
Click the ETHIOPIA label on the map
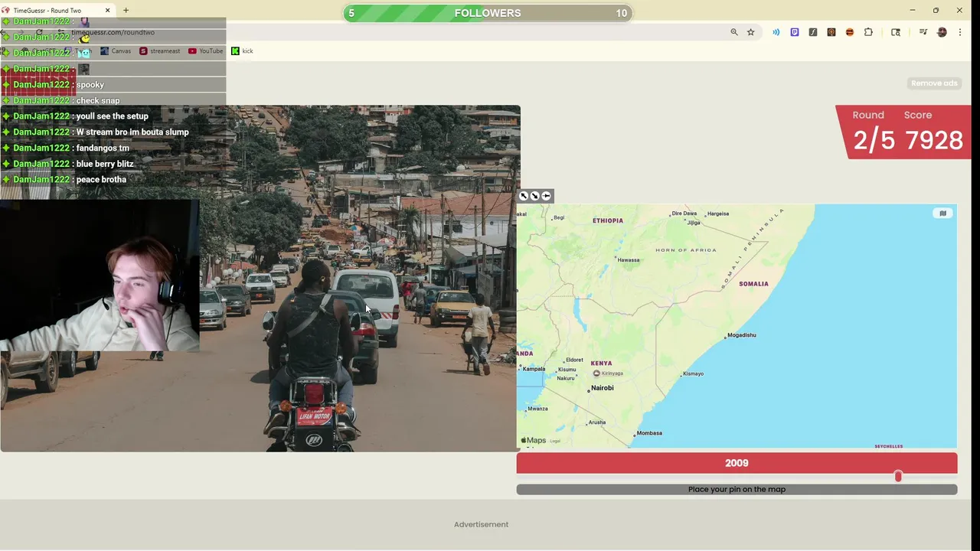(608, 220)
